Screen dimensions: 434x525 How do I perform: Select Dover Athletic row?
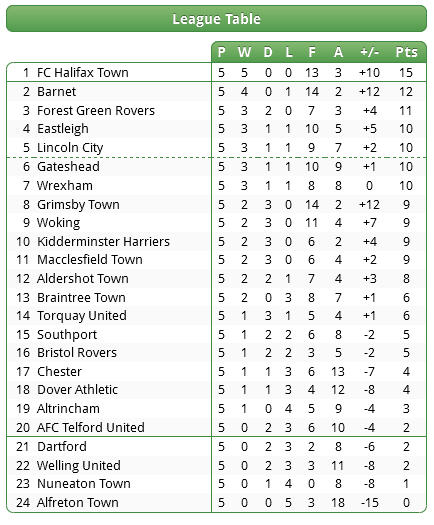216,390
